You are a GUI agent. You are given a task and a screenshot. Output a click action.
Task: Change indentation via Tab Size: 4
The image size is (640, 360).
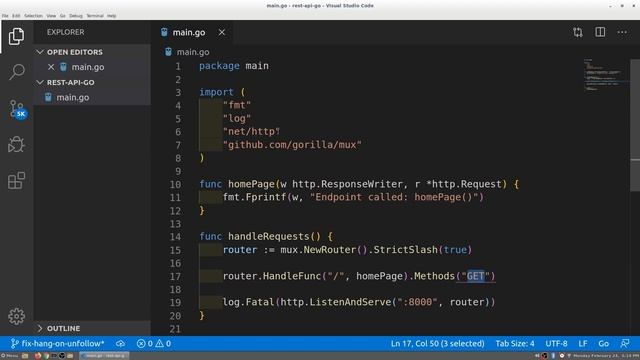(515, 344)
